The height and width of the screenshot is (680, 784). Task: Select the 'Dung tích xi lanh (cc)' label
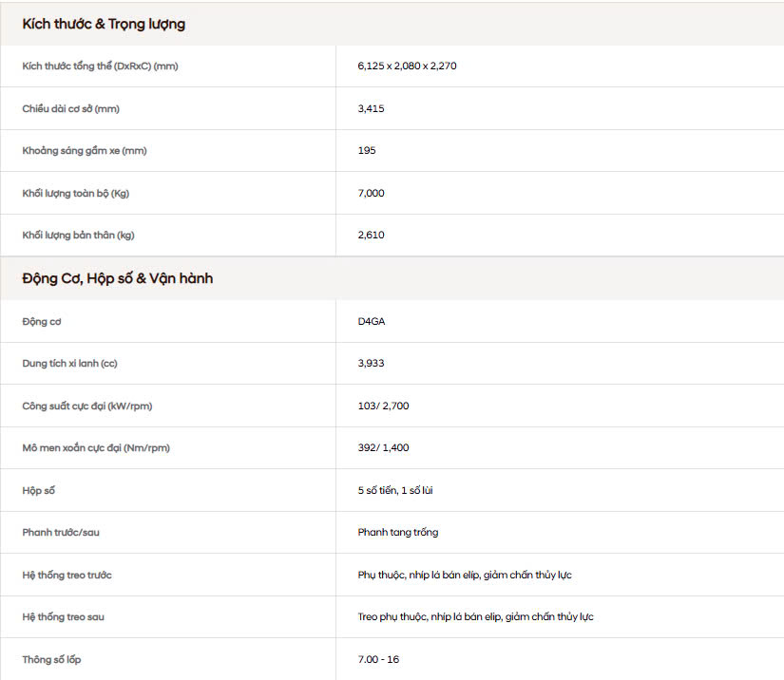pyautogui.click(x=69, y=363)
